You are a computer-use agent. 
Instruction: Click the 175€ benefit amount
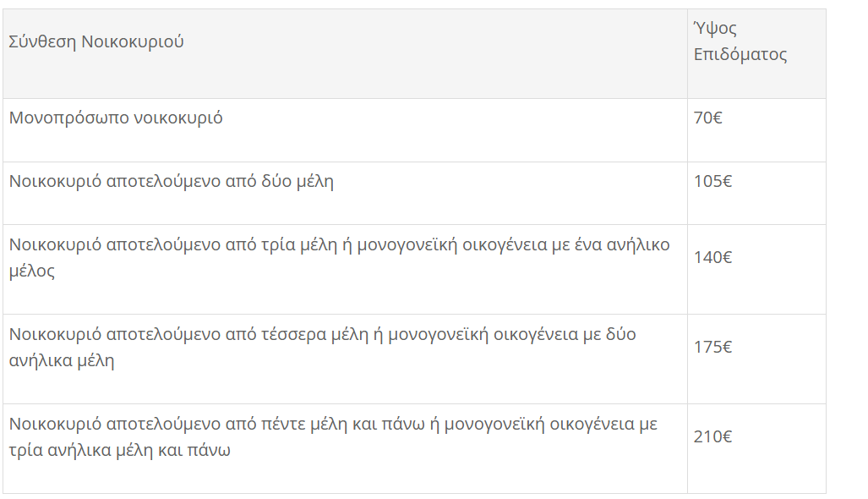pos(712,347)
